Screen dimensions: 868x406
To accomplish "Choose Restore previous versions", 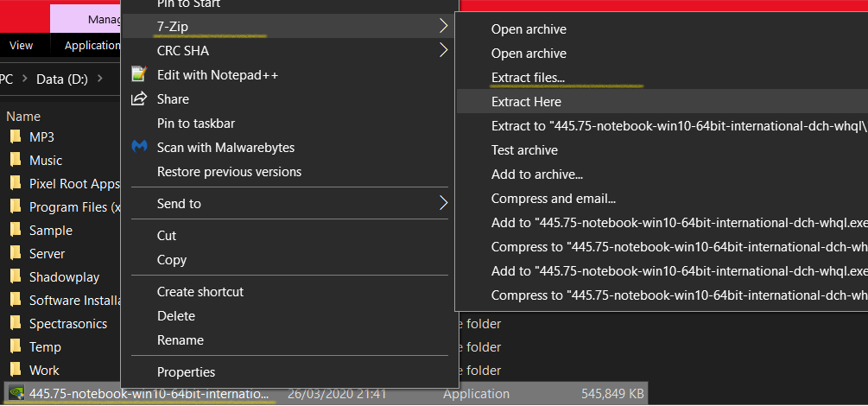I will click(x=289, y=172).
